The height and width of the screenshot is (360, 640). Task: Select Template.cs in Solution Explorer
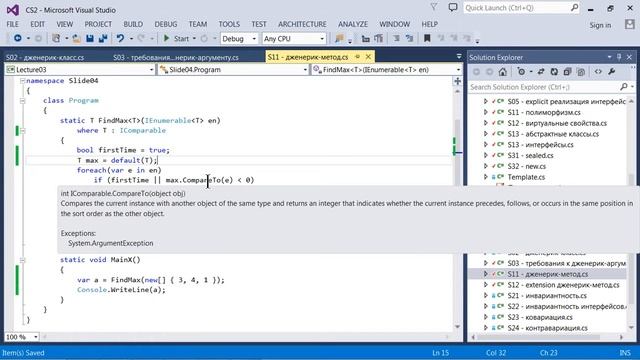(x=526, y=177)
